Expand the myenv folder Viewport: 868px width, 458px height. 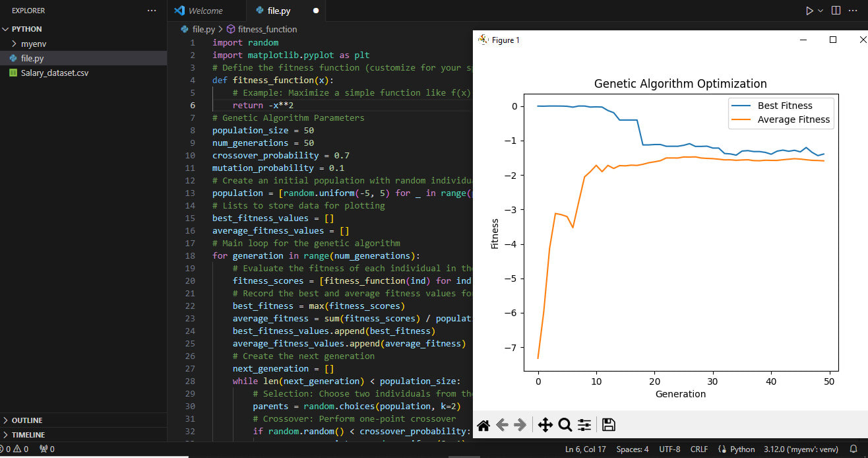(x=34, y=44)
